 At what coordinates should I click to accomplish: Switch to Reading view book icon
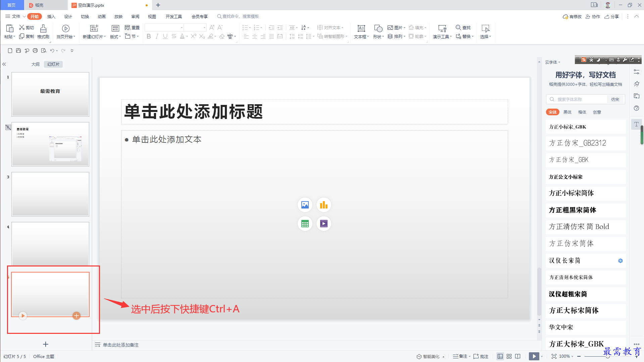pyautogui.click(x=518, y=356)
